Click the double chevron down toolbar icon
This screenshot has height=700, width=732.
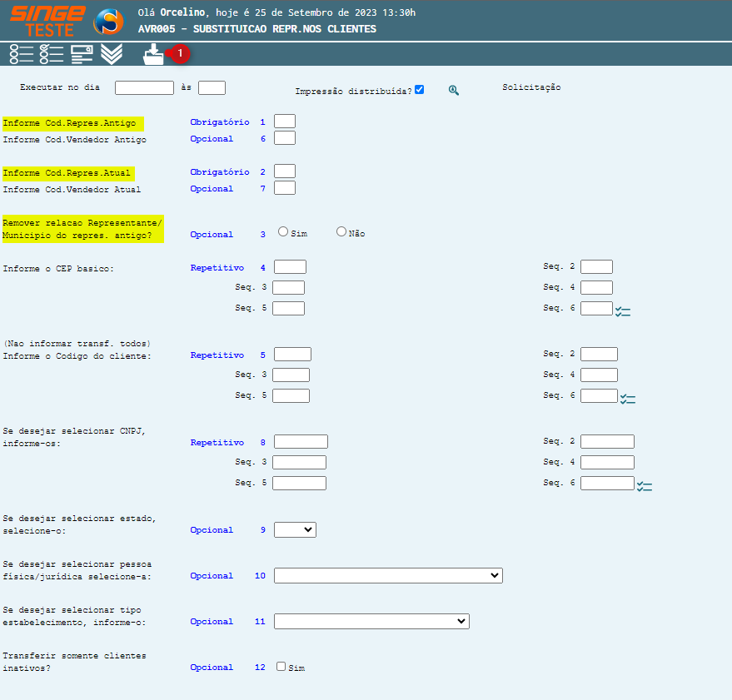click(x=112, y=54)
